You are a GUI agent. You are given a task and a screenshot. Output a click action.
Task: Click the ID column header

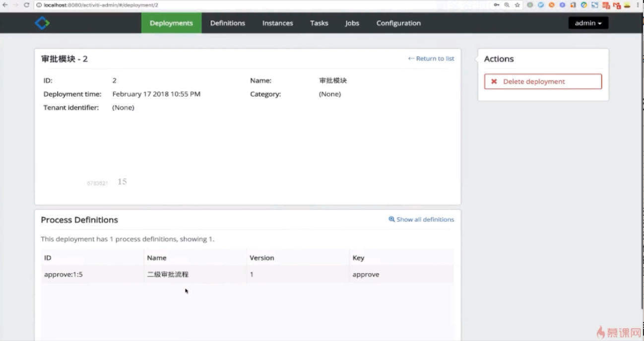click(48, 258)
